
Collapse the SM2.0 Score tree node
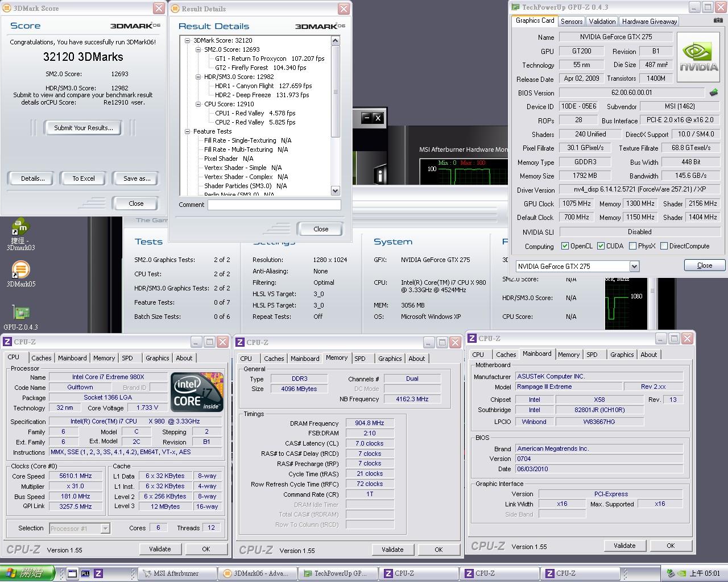198,49
